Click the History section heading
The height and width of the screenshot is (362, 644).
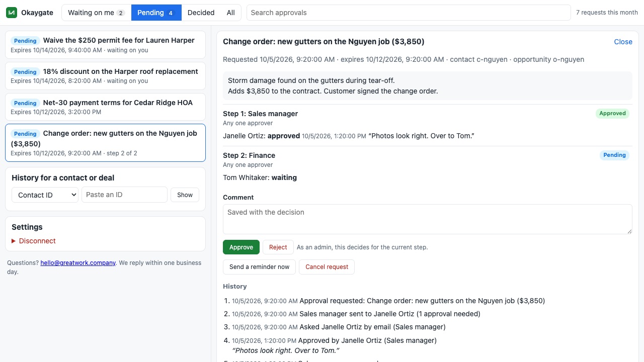pyautogui.click(x=235, y=287)
